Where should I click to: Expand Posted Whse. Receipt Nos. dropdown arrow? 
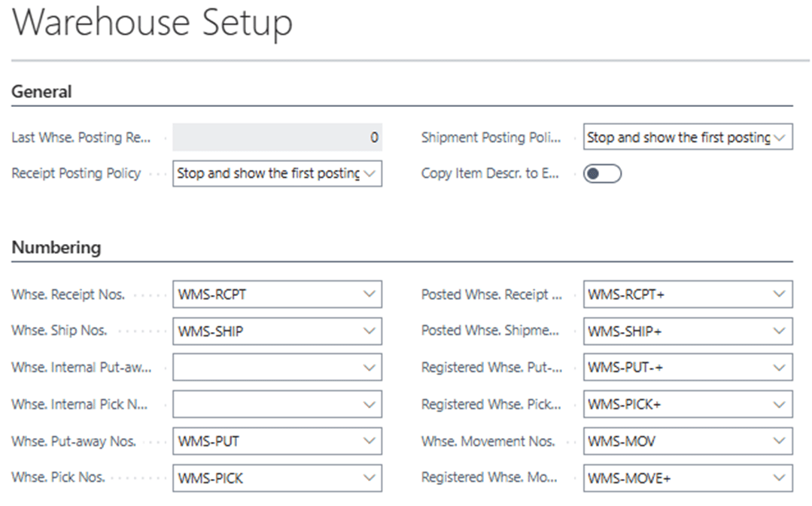pyautogui.click(x=780, y=294)
